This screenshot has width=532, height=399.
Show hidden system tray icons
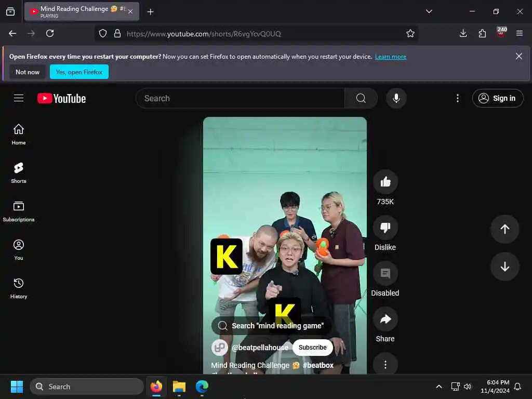coord(438,387)
